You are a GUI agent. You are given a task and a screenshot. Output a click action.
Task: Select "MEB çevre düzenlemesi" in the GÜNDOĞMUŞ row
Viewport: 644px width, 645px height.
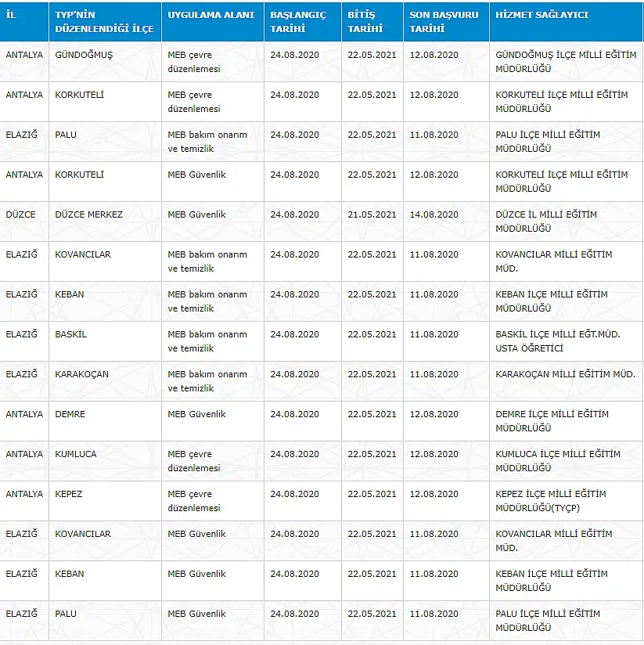click(x=213, y=62)
